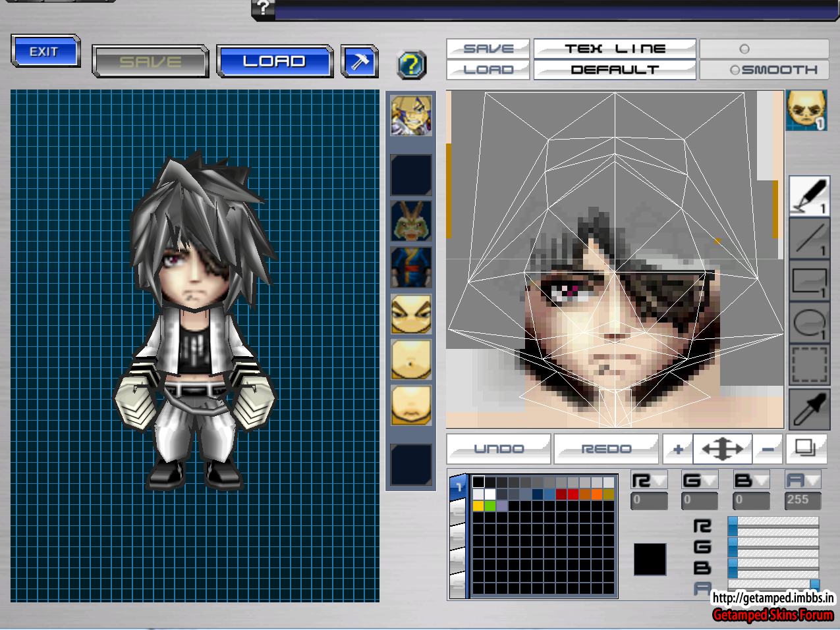This screenshot has height=630, width=840.
Task: Undo the last edit
Action: pyautogui.click(x=499, y=449)
